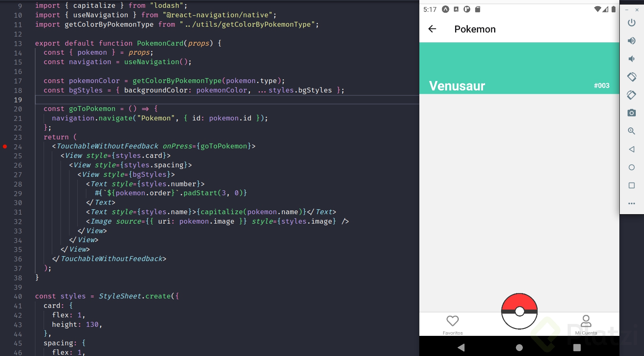Open emulator extended controls (three dots)
Viewport: 644px width, 356px height.
coord(632,203)
